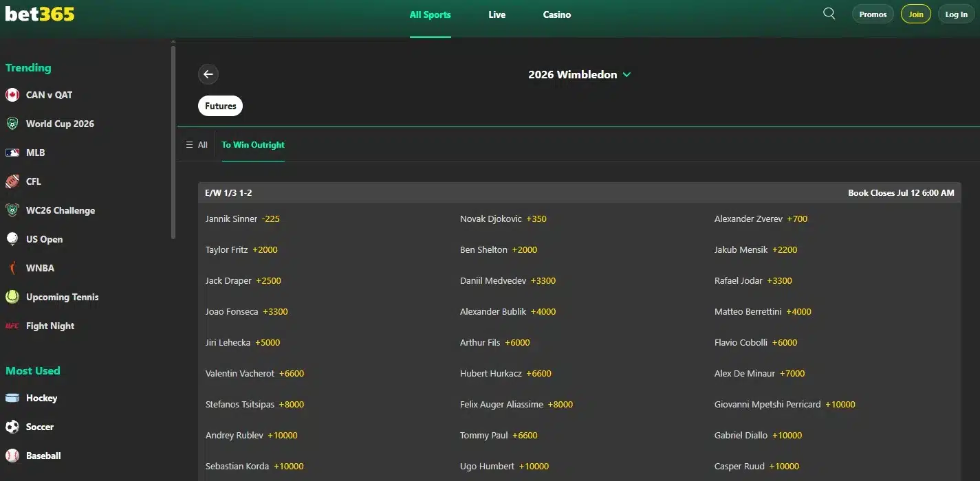
Task: Click the Log In button
Action: [957, 14]
